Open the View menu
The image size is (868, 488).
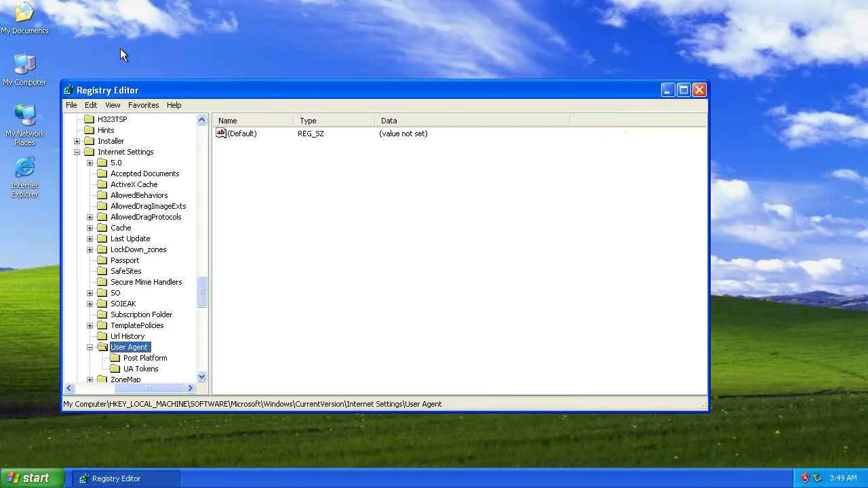click(x=113, y=105)
